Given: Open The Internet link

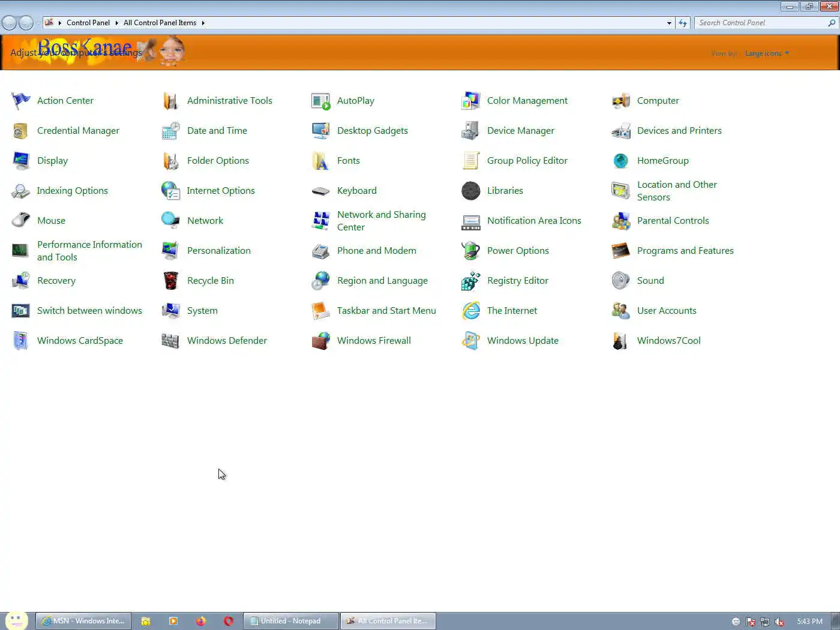Looking at the screenshot, I should coord(512,311).
